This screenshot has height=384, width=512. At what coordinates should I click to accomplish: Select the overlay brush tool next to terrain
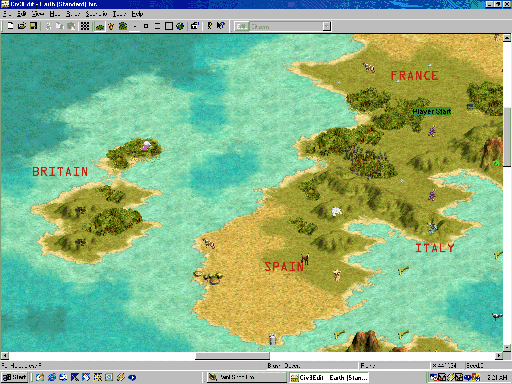(111, 26)
